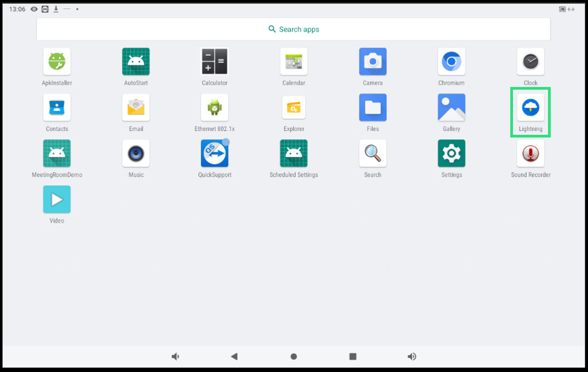Viewport: 588px width, 372px height.
Task: Open the Calculator app
Action: point(215,61)
